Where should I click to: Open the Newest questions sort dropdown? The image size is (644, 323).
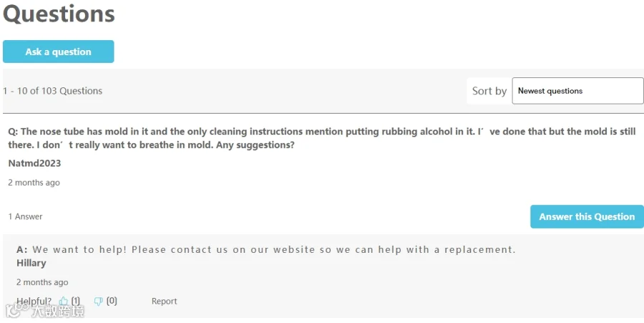coord(577,91)
